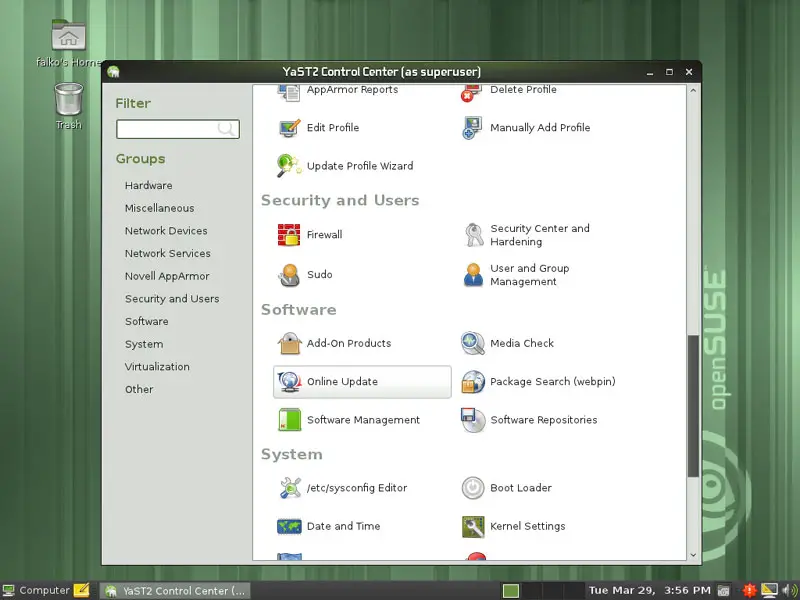Focus the Filter text input field
800x600 pixels.
(178, 129)
